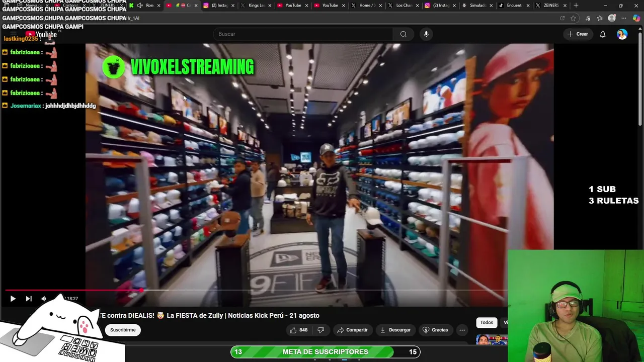Image resolution: width=644 pixels, height=362 pixels.
Task: Click the recommended video thumbnail below Todos
Action: point(492,340)
